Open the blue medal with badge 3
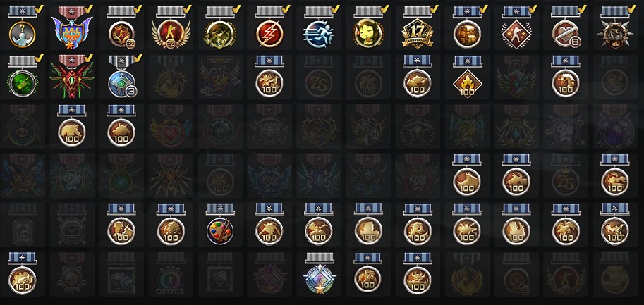The image size is (644, 305). (121, 77)
